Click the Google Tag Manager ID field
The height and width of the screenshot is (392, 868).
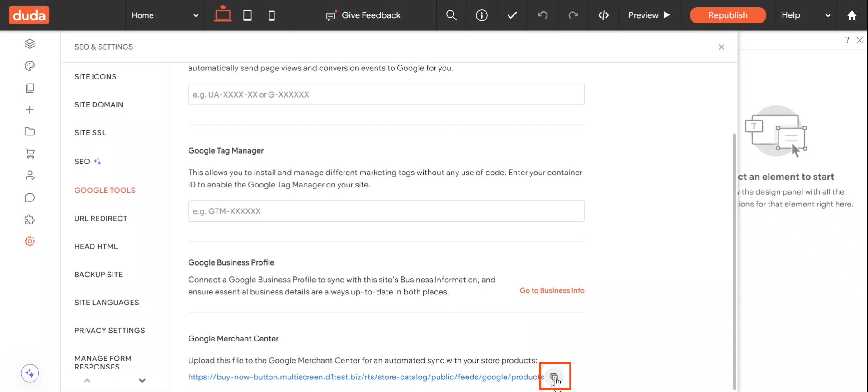point(386,211)
